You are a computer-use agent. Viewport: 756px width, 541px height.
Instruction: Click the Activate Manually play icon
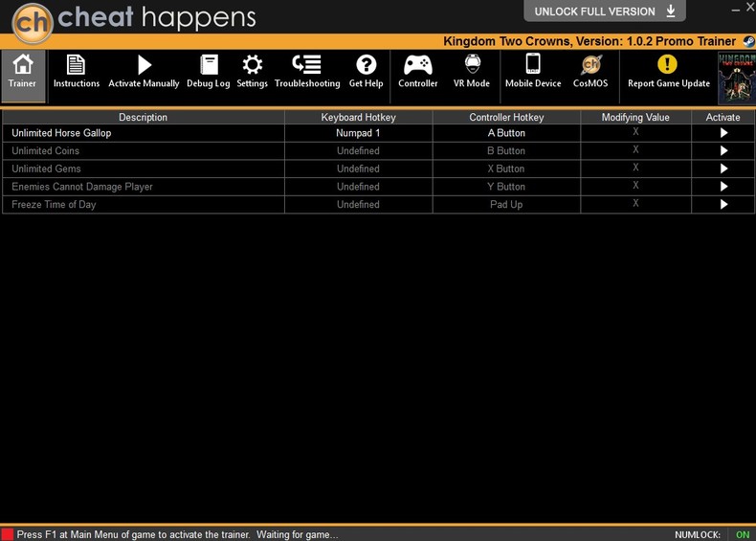coord(145,65)
